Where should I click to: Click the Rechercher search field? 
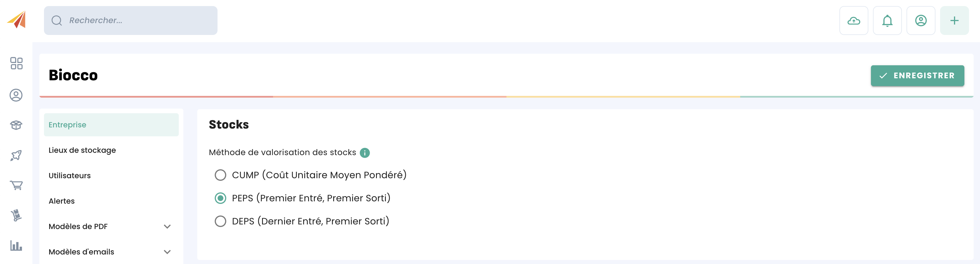[130, 21]
